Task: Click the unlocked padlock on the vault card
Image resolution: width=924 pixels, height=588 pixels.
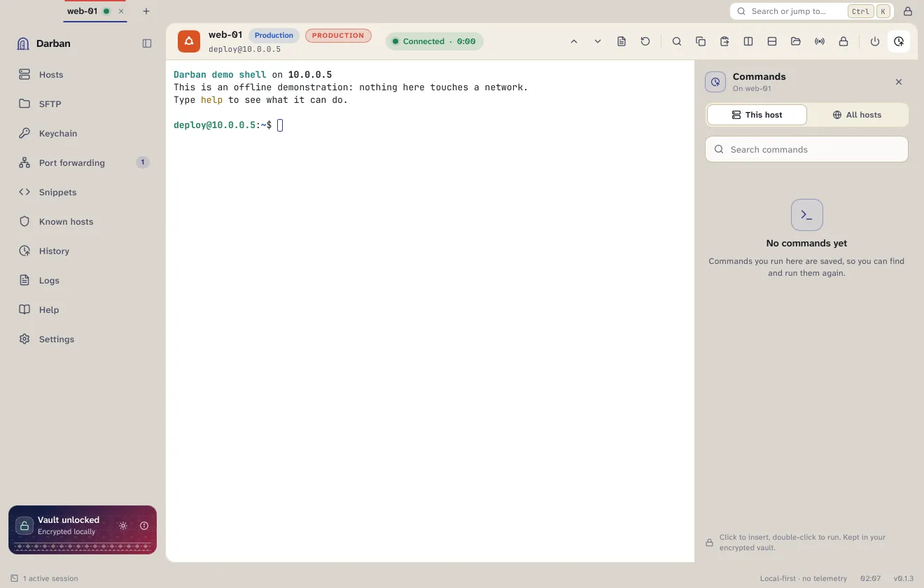Action: [x=24, y=526]
